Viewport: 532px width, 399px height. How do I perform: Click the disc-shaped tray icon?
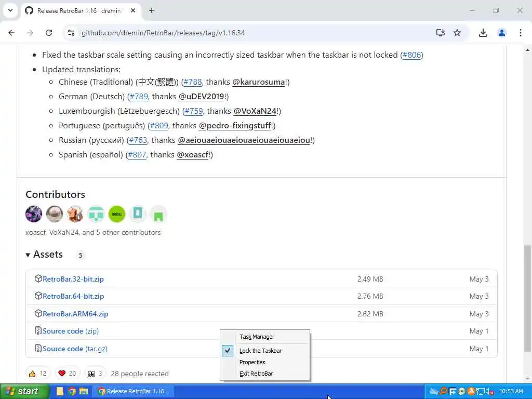(462, 392)
